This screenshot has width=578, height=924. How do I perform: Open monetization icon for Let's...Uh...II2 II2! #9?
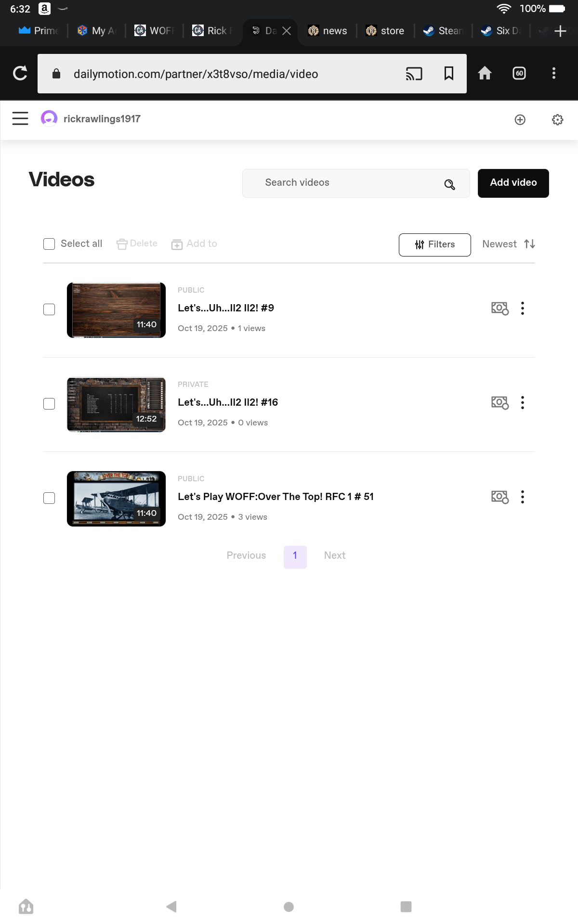pyautogui.click(x=499, y=308)
